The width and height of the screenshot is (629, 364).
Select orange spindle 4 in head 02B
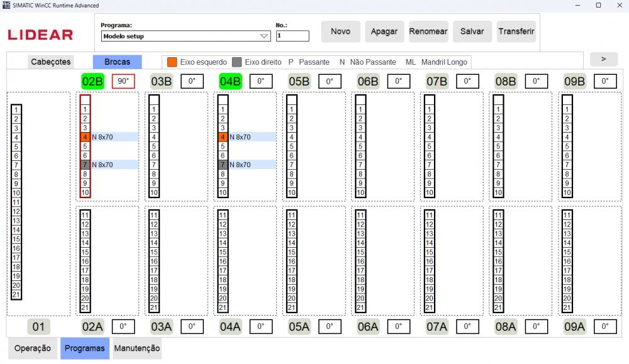85,137
